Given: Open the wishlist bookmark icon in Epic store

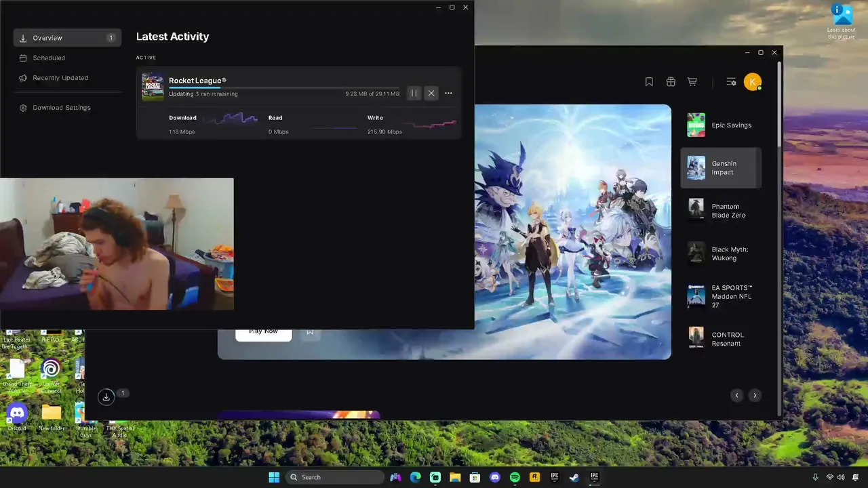Looking at the screenshot, I should 649,81.
